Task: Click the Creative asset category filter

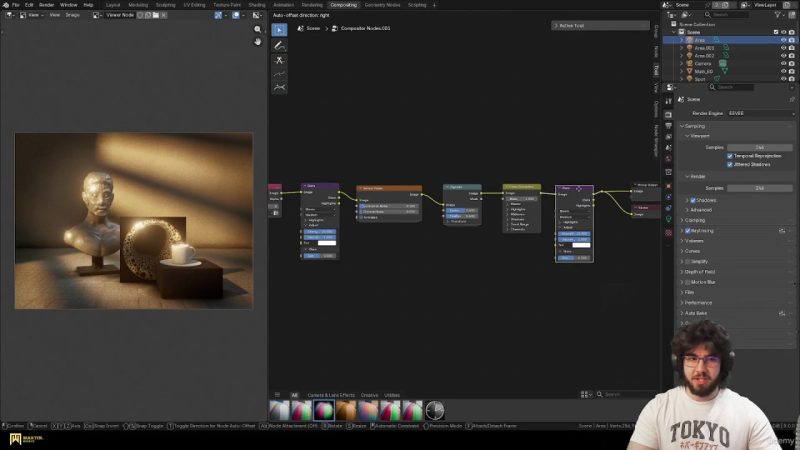Action: tap(369, 395)
